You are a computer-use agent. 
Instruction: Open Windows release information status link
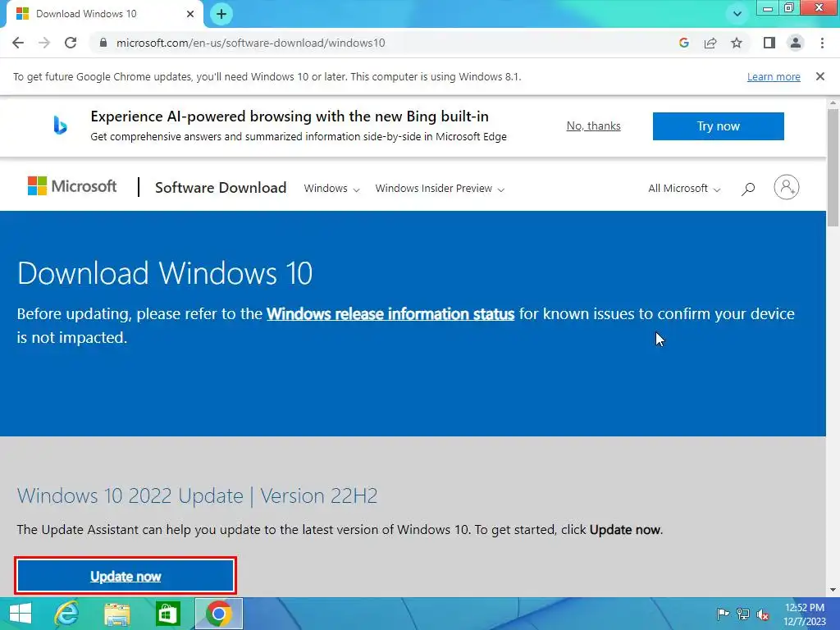click(x=390, y=314)
